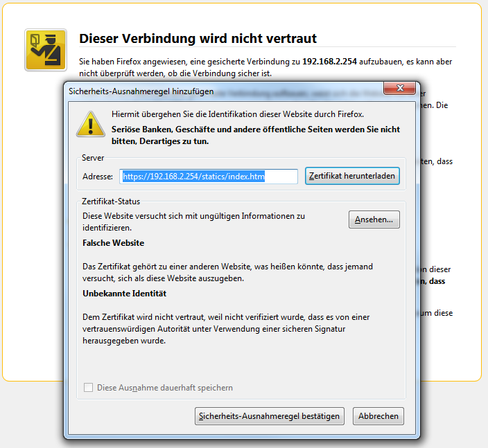Click the dialog title Sicherheits-Ausnahmeregel hinzufügen
Screen dimensions: 488x448
141,91
